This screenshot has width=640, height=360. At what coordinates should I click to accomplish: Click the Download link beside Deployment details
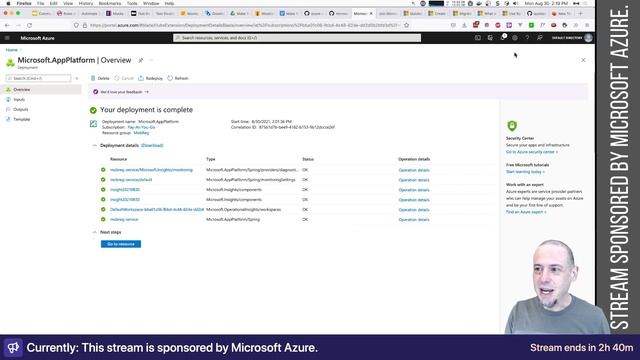[152, 145]
